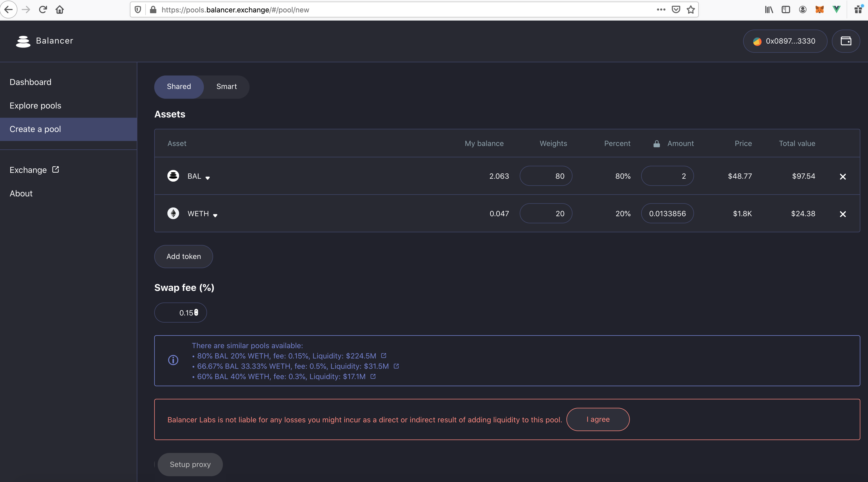868x482 pixels.
Task: Bookmark this page with star
Action: 691,10
